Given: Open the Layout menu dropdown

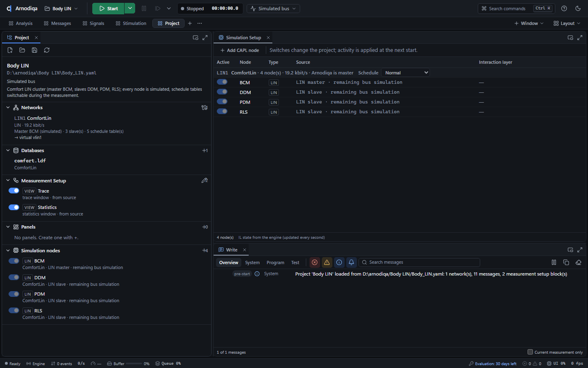Looking at the screenshot, I should (x=567, y=23).
